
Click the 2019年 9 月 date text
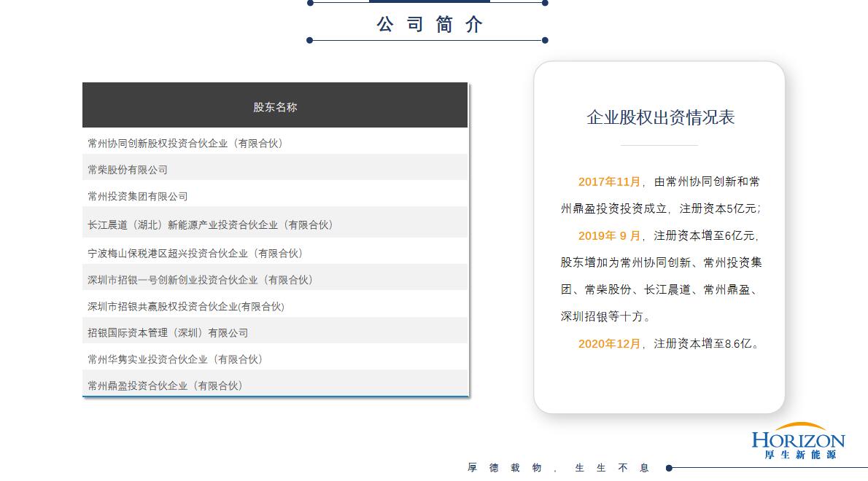609,236
